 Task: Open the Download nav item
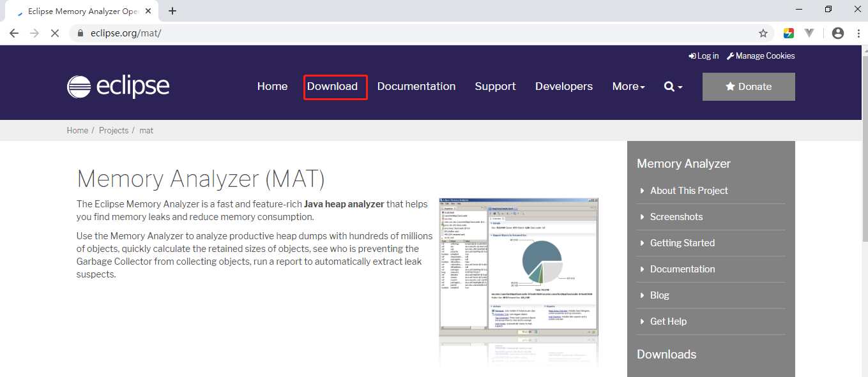point(332,87)
